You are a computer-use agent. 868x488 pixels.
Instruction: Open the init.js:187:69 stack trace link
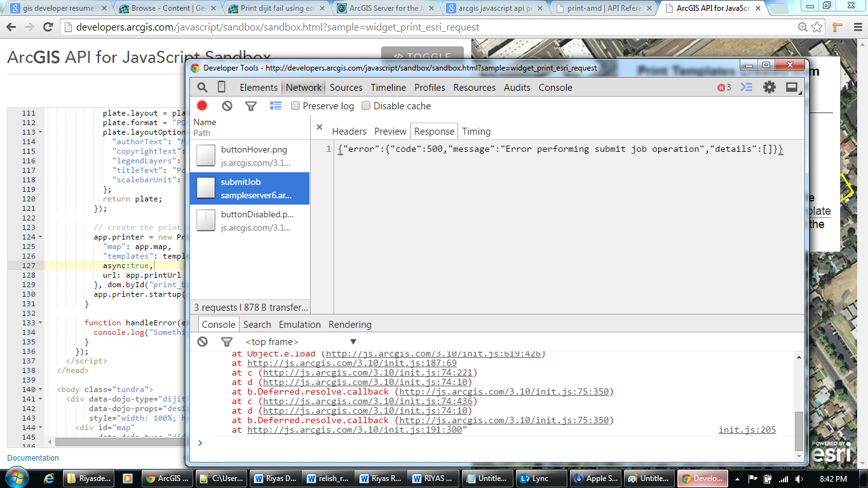pyautogui.click(x=352, y=363)
